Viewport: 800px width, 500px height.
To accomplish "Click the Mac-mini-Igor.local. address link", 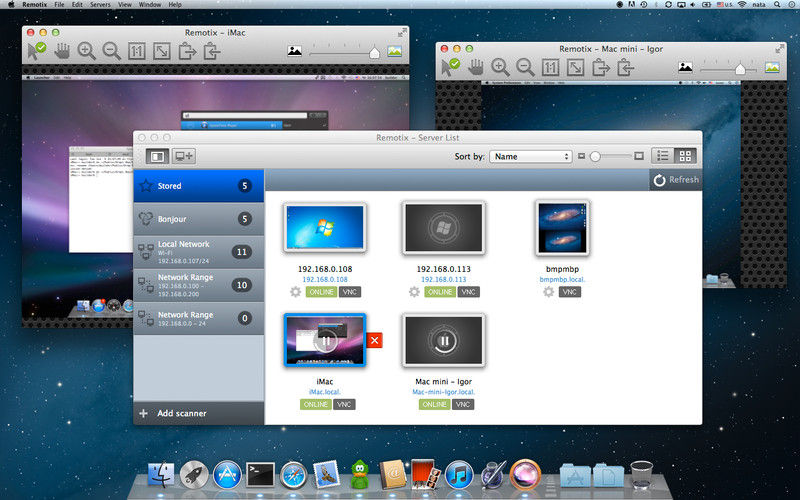I will (x=443, y=392).
